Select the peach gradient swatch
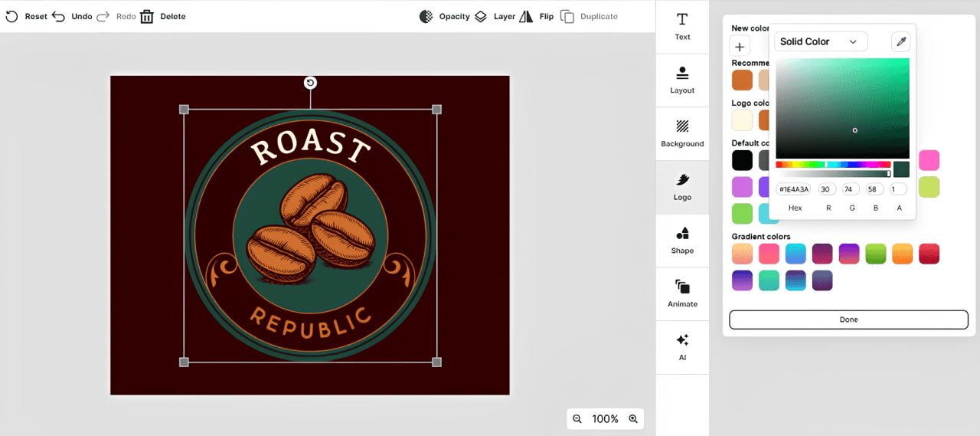This screenshot has width=980, height=436. (742, 254)
